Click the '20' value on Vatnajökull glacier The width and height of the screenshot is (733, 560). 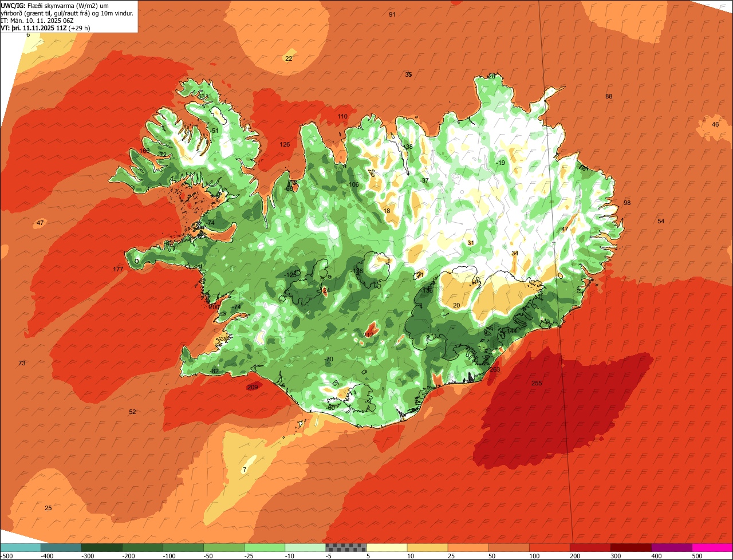(456, 305)
